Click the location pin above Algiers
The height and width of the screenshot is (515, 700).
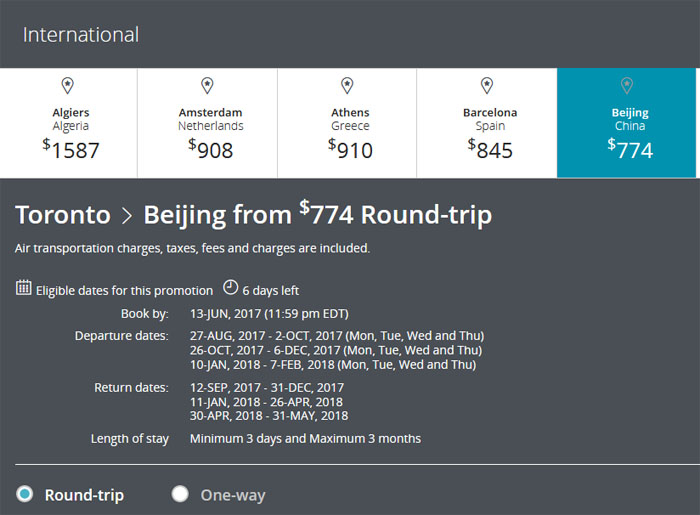(68, 86)
